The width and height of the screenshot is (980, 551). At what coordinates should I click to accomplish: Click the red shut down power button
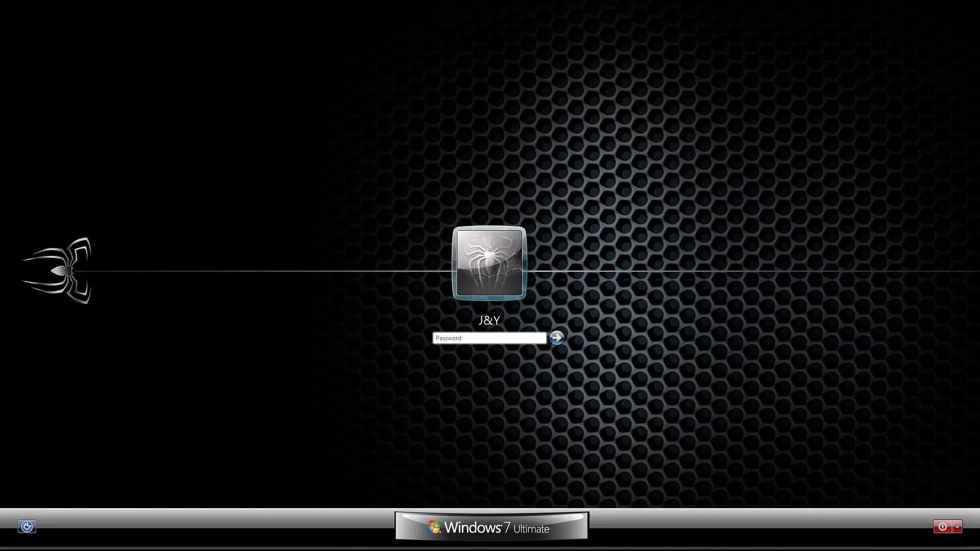coord(942,527)
